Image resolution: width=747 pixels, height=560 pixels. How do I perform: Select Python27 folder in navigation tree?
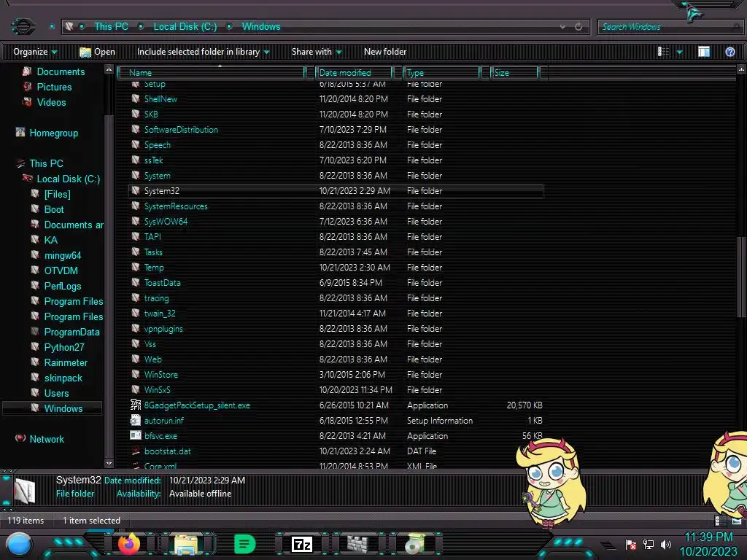click(x=64, y=347)
